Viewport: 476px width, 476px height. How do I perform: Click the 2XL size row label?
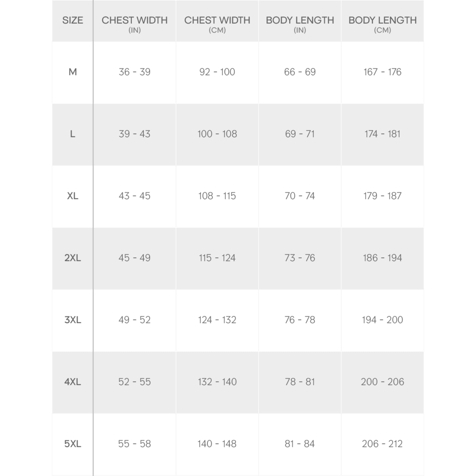[73, 258]
